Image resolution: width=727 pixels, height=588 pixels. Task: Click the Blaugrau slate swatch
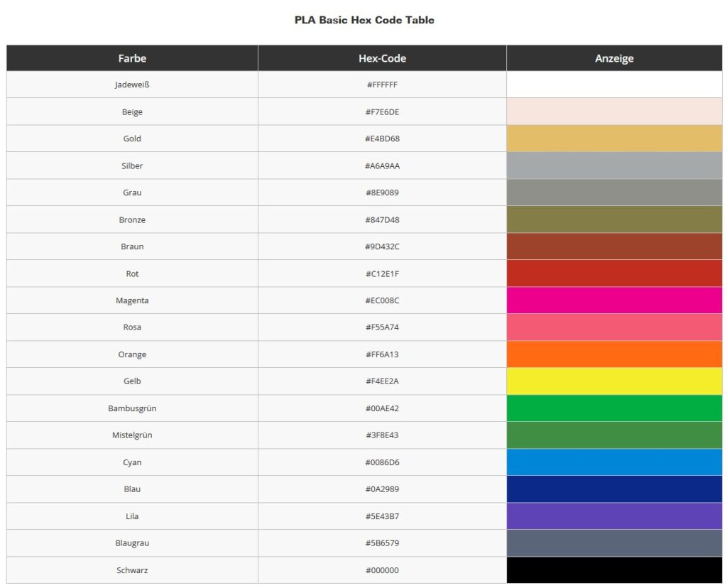614,543
